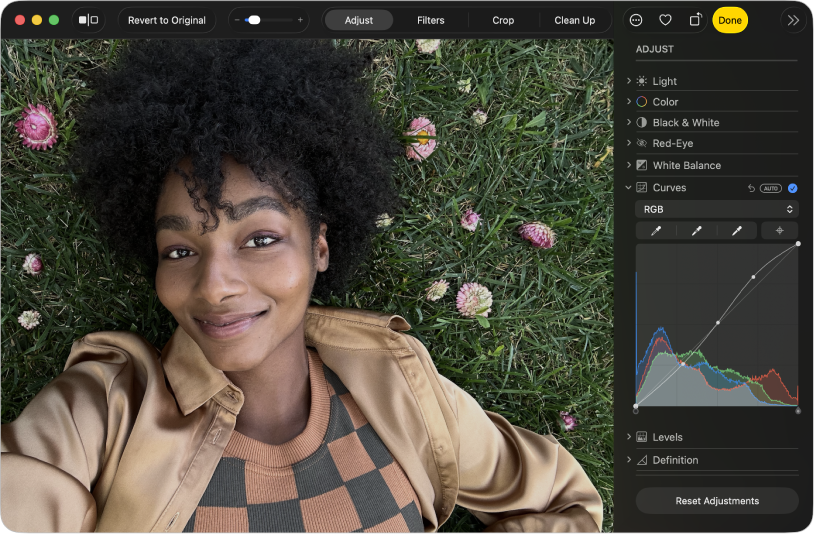Viewport: 814px width, 536px height.
Task: Disable the Curves adjustment blue checkmark
Action: pos(792,188)
